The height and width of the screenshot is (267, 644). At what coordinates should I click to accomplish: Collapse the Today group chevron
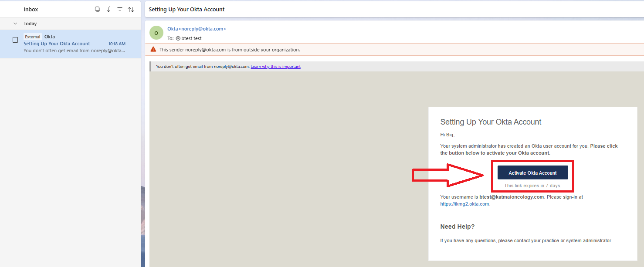click(x=15, y=24)
